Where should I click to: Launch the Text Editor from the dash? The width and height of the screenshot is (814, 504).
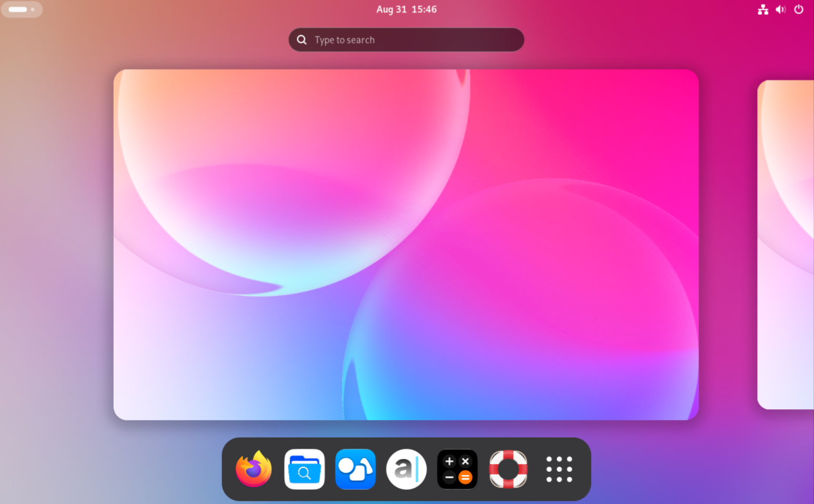(406, 469)
